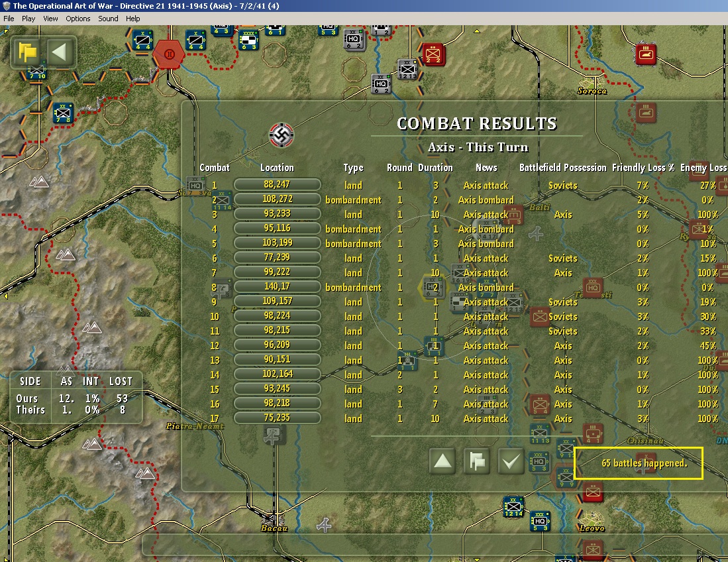
Task: Click the Soroca city label
Action: click(x=592, y=91)
